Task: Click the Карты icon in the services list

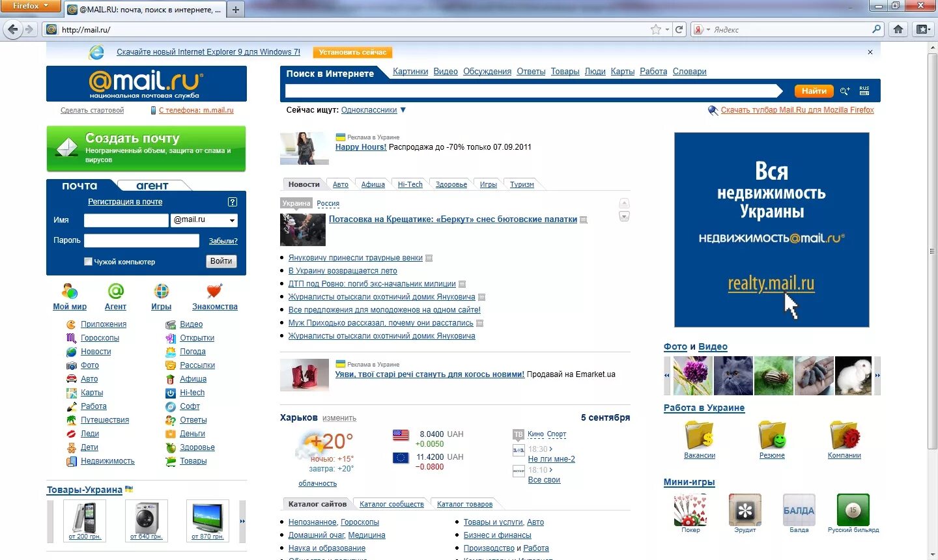Action: point(71,393)
